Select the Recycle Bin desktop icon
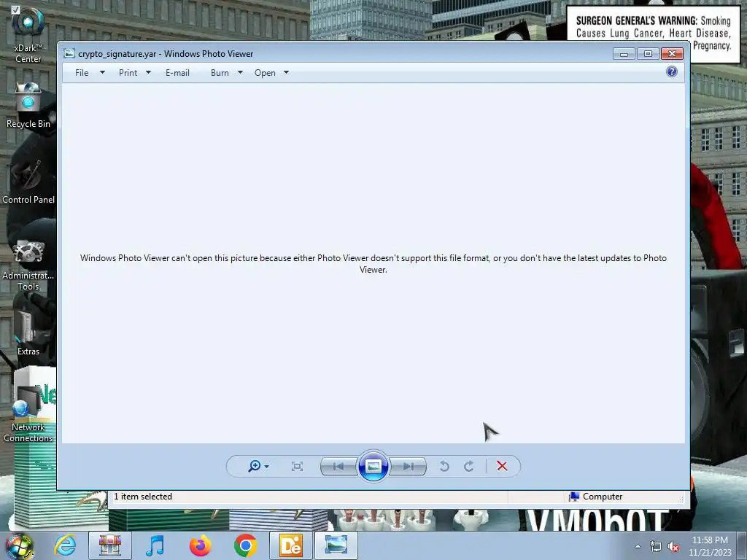The height and width of the screenshot is (560, 747). coord(28,105)
